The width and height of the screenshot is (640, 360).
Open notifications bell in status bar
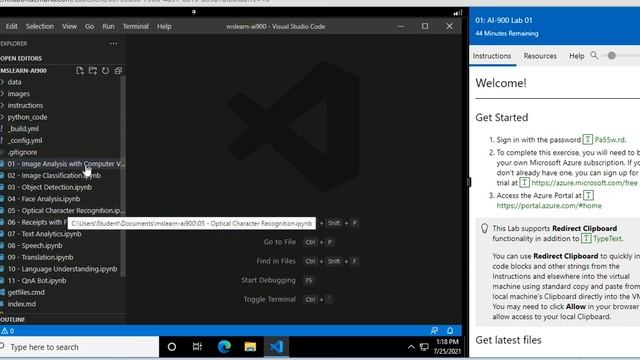[x=450, y=330]
